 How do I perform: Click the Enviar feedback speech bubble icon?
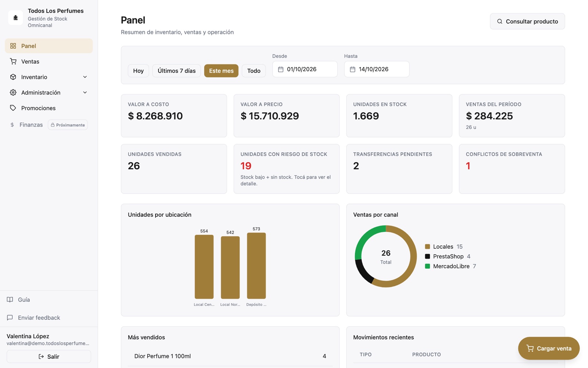click(x=10, y=318)
